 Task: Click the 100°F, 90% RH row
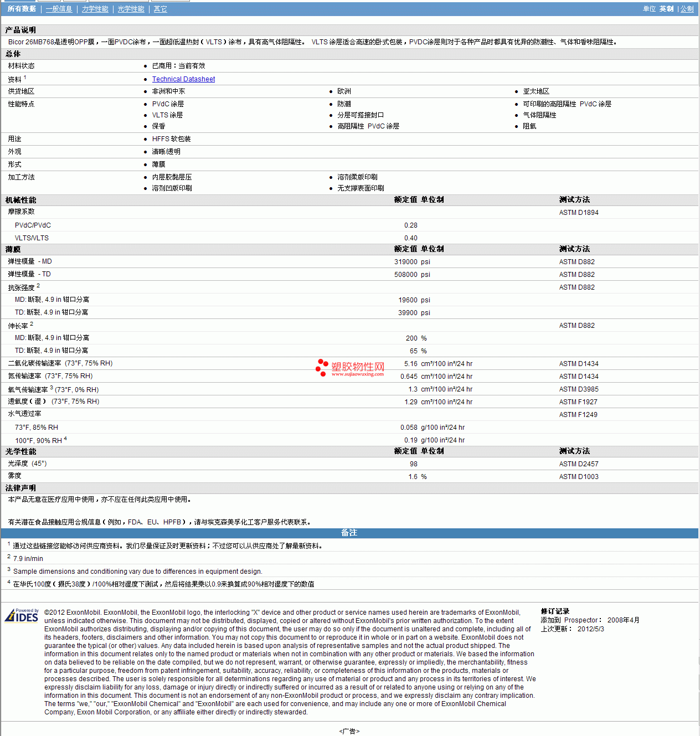coord(349,440)
